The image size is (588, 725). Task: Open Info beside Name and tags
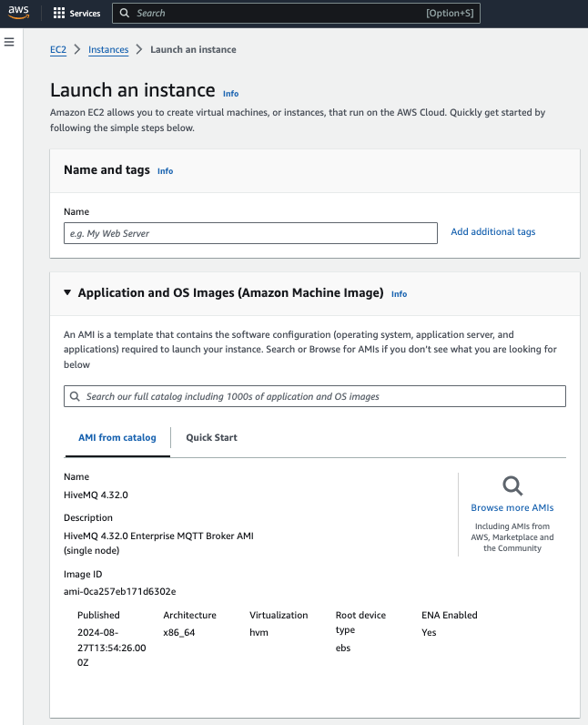point(165,171)
